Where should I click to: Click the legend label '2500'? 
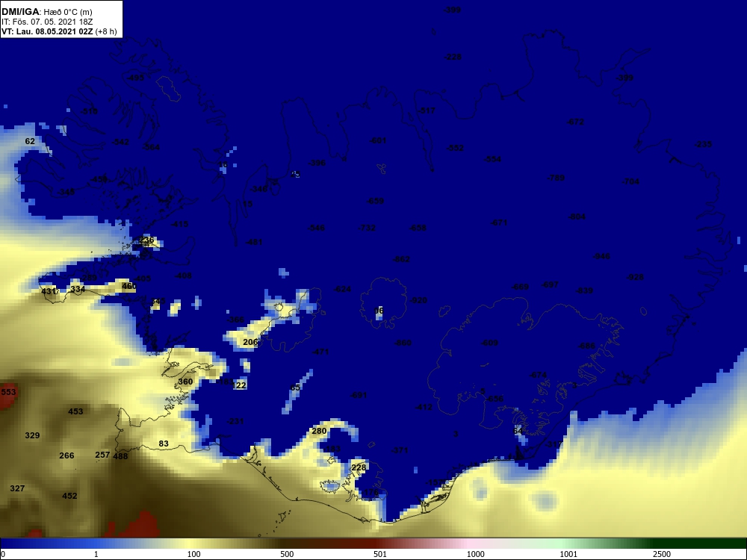tap(662, 554)
